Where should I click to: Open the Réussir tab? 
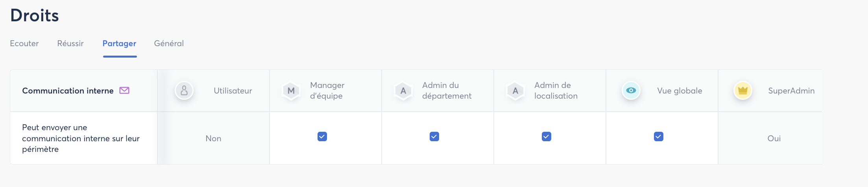click(x=70, y=43)
